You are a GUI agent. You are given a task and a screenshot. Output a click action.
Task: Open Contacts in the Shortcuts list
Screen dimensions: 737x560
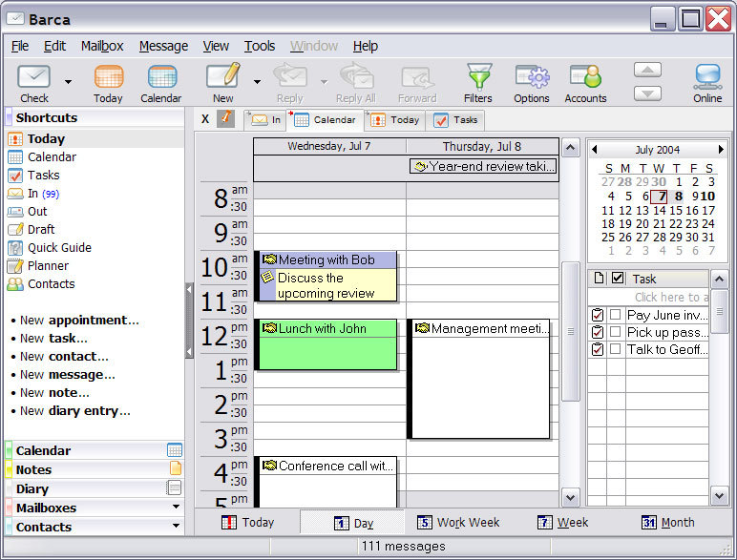click(51, 283)
